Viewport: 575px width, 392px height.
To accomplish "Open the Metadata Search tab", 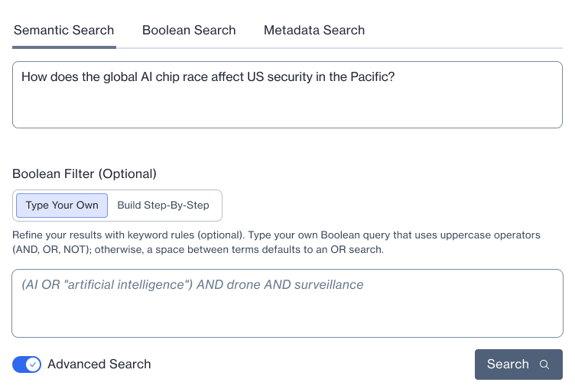I will click(x=314, y=31).
